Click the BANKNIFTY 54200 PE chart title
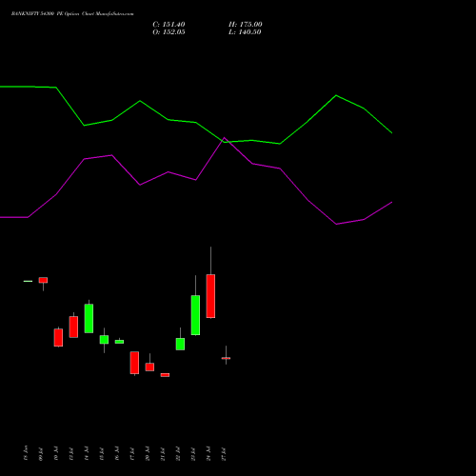The width and height of the screenshot is (476, 476). tap(72, 13)
